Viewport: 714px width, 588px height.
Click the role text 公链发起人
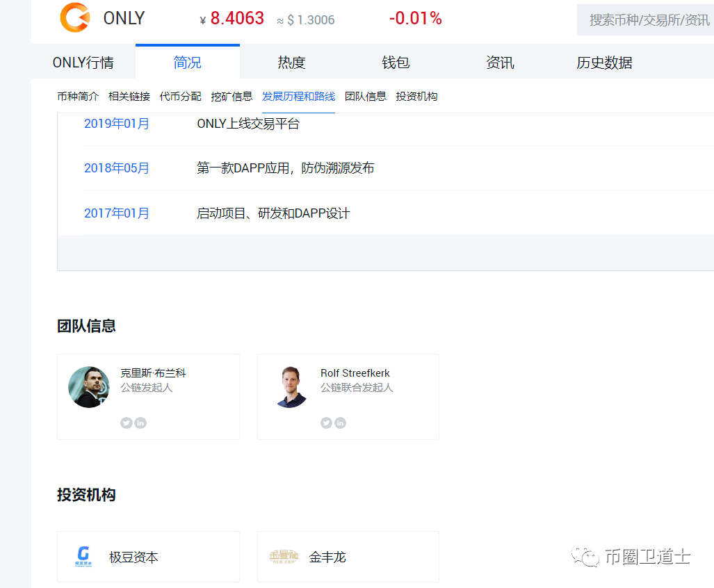point(146,388)
